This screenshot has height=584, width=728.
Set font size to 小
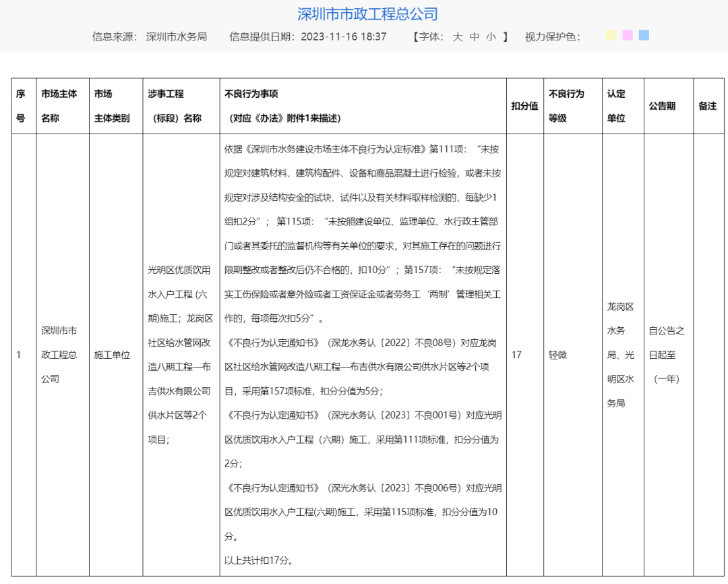point(491,36)
